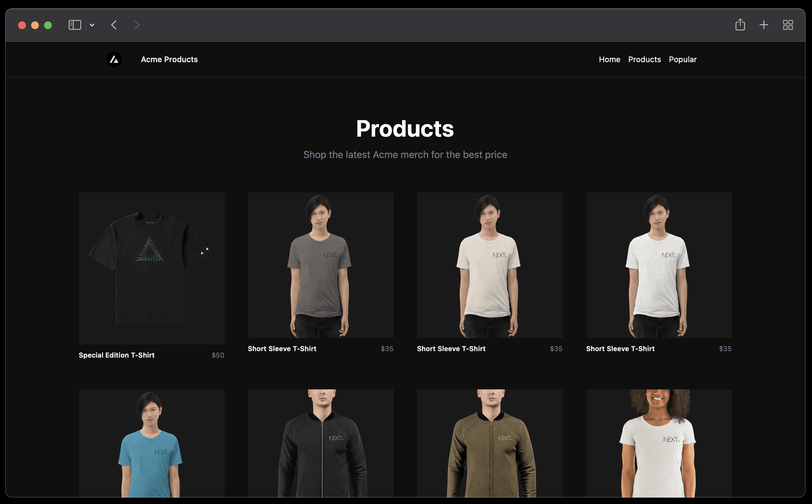812x504 pixels.
Task: Click the tab grid/overview icon
Action: [787, 25]
